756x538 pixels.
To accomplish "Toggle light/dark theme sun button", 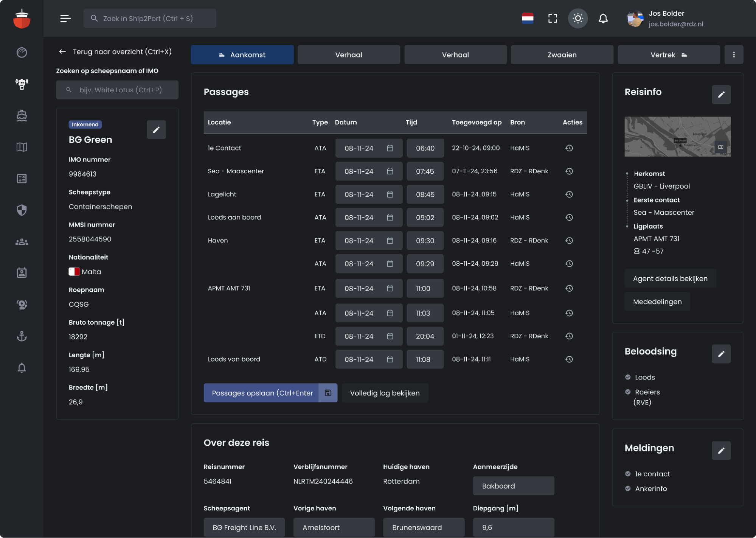I will click(x=577, y=18).
